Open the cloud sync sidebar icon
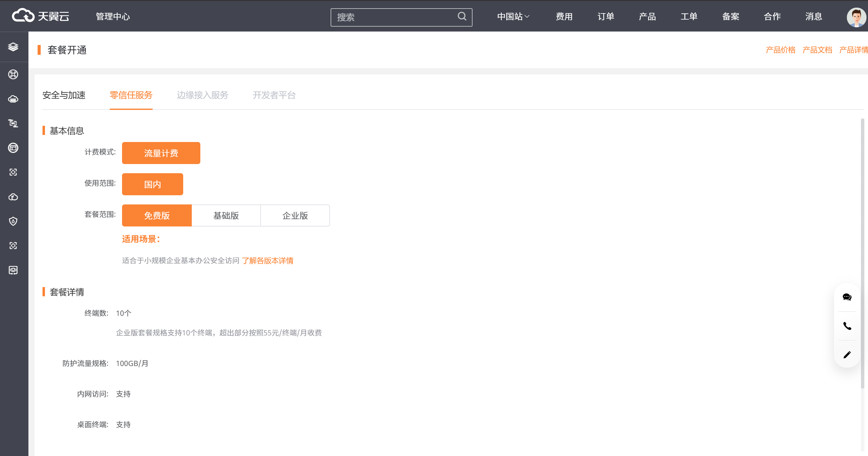 point(13,197)
